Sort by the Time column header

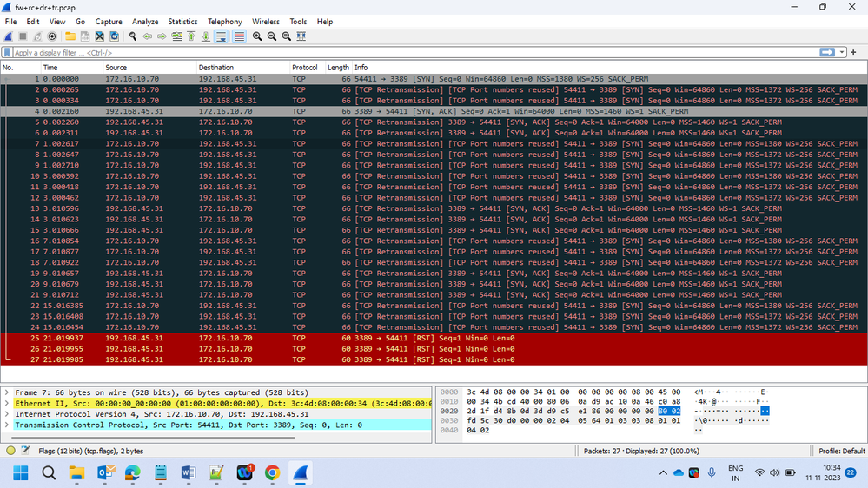(x=72, y=68)
